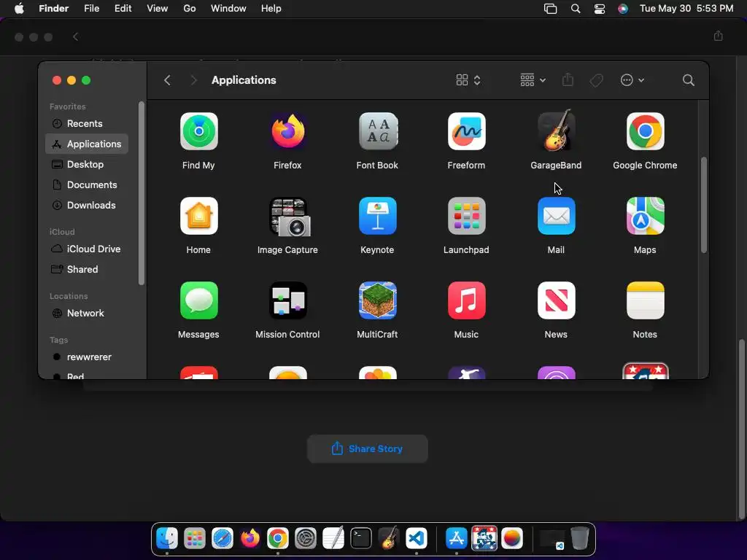Open the Group By dropdown in toolbar
The width and height of the screenshot is (747, 560).
(x=533, y=80)
